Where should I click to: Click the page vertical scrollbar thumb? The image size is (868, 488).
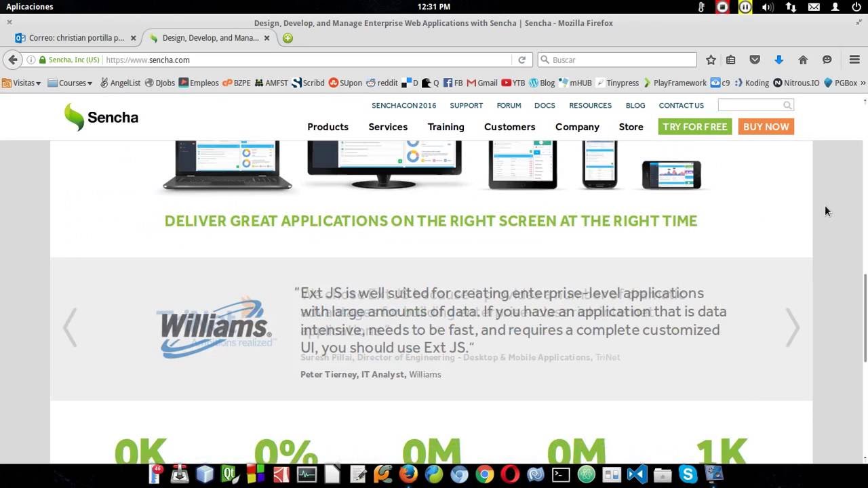[864, 317]
